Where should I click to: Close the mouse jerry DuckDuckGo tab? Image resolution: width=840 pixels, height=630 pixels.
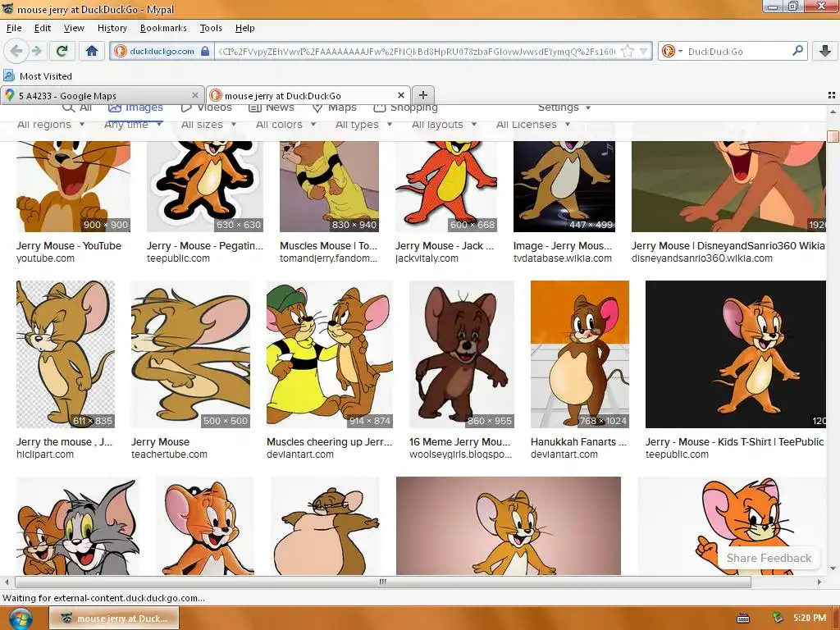[400, 95]
